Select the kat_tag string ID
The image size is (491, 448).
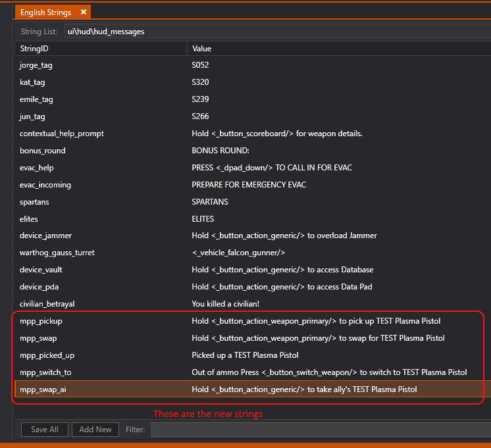pyautogui.click(x=32, y=82)
